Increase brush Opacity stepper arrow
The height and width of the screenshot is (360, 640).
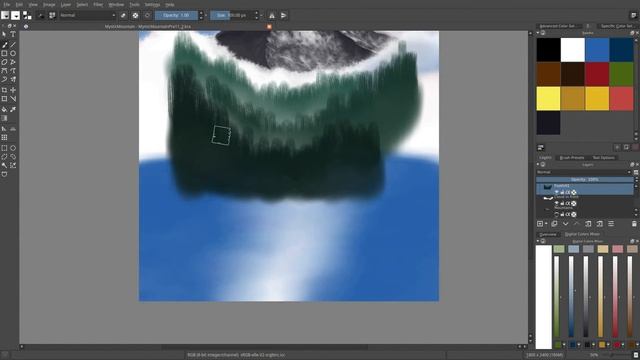click(x=201, y=13)
